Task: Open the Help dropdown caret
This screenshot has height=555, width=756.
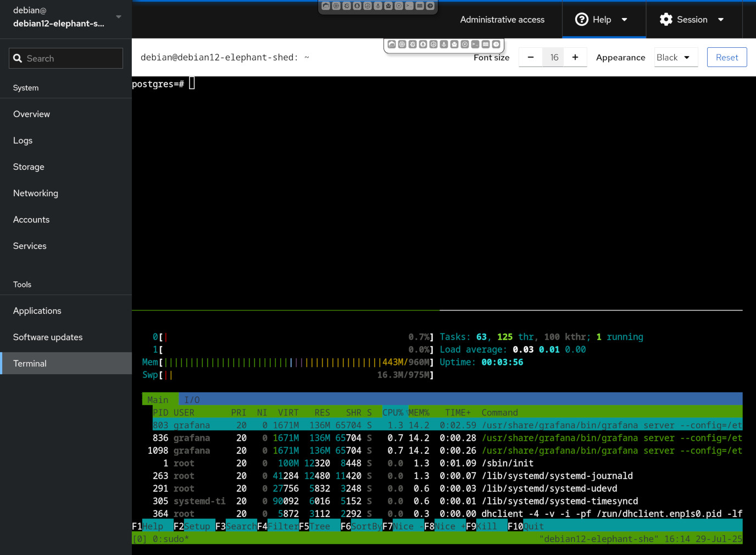Action: coord(624,19)
